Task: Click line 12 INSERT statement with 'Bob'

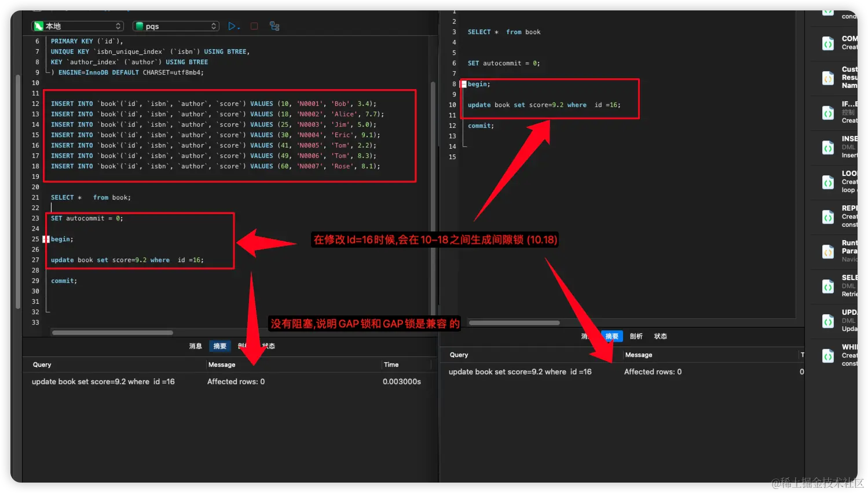Action: [214, 104]
